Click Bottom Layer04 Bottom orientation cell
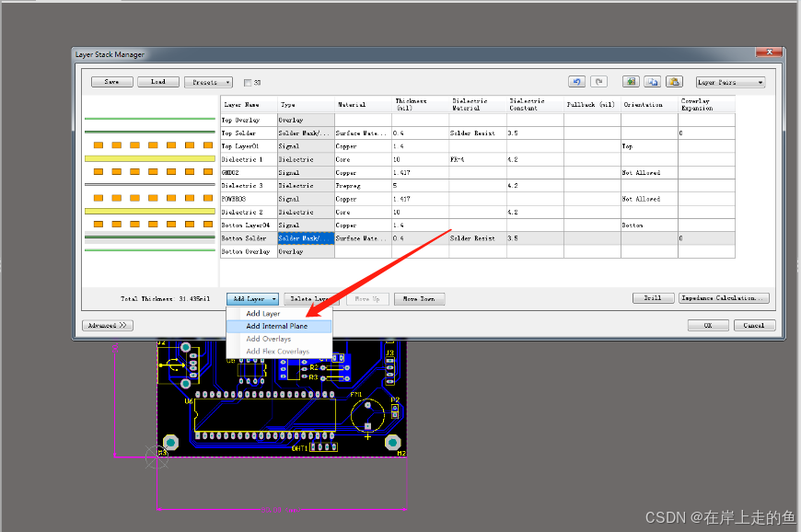Image resolution: width=801 pixels, height=532 pixels. [x=649, y=226]
